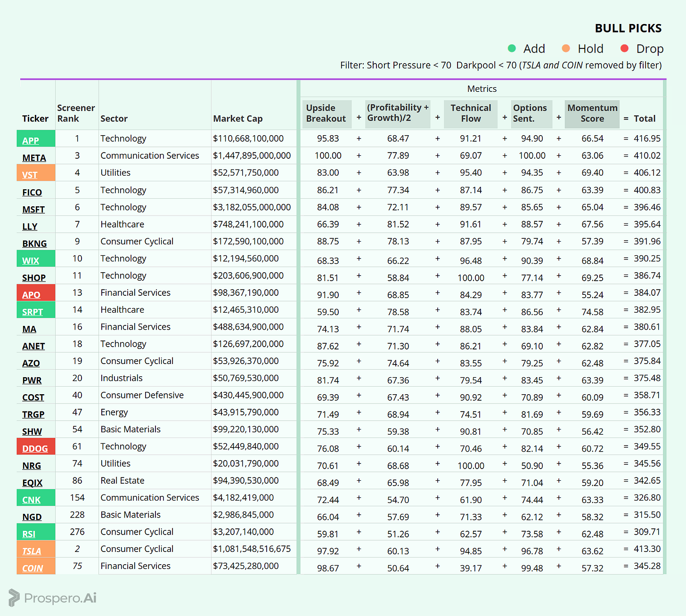Select APP total value 416.95
The width and height of the screenshot is (686, 616).
[647, 138]
